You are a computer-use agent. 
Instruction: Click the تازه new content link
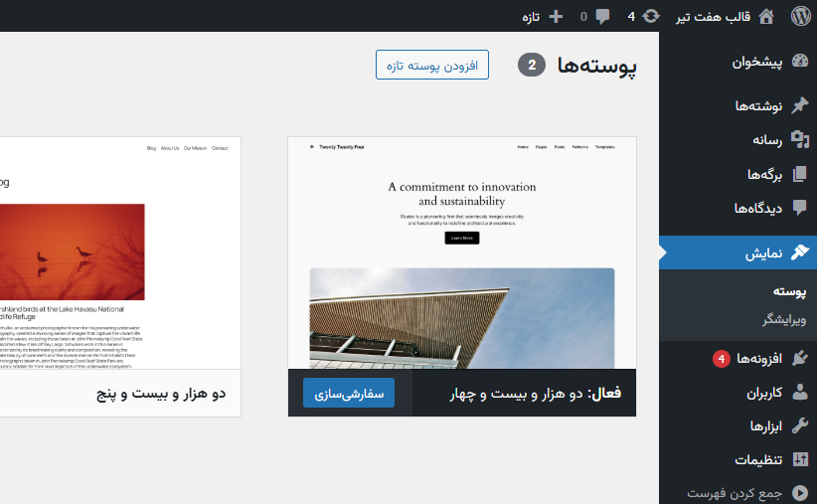531,17
